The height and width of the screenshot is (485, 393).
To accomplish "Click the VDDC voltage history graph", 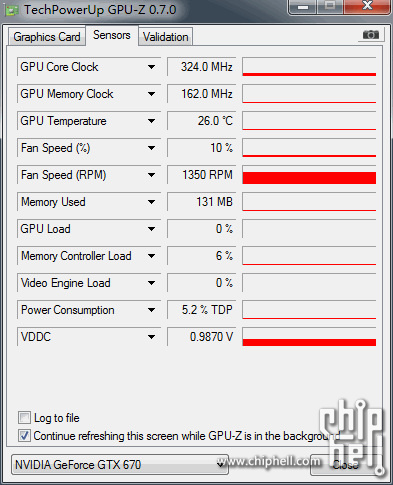I will (309, 337).
